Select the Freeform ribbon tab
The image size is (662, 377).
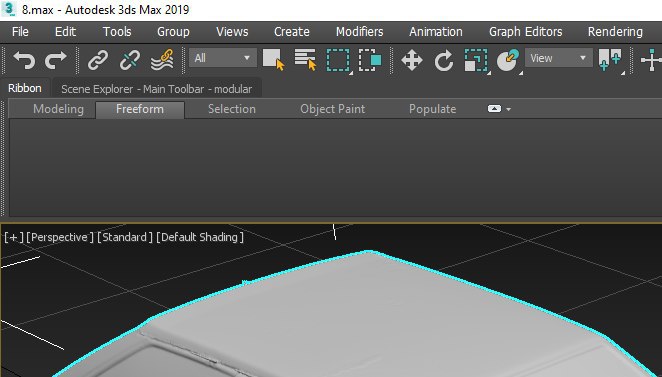pos(140,109)
